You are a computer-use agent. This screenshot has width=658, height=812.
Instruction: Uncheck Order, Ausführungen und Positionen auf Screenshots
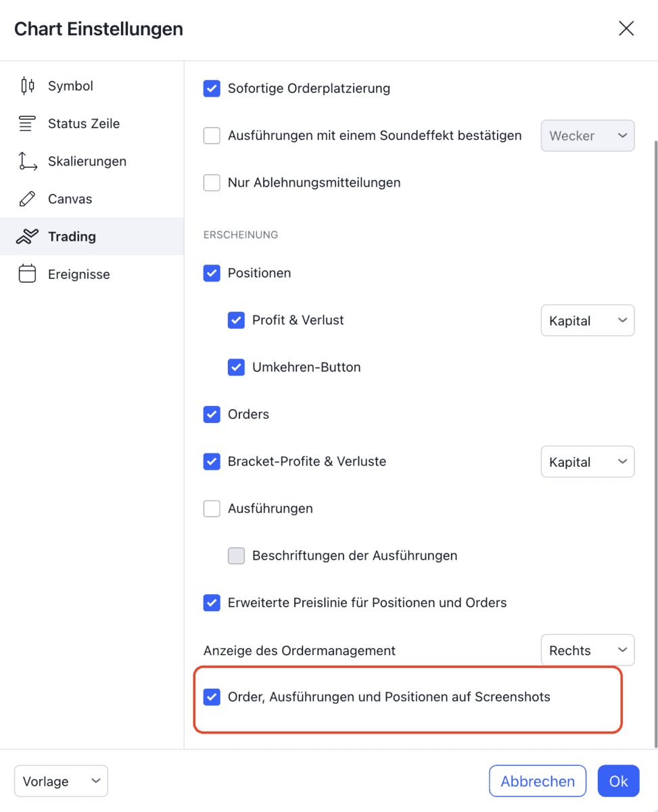pyautogui.click(x=212, y=696)
